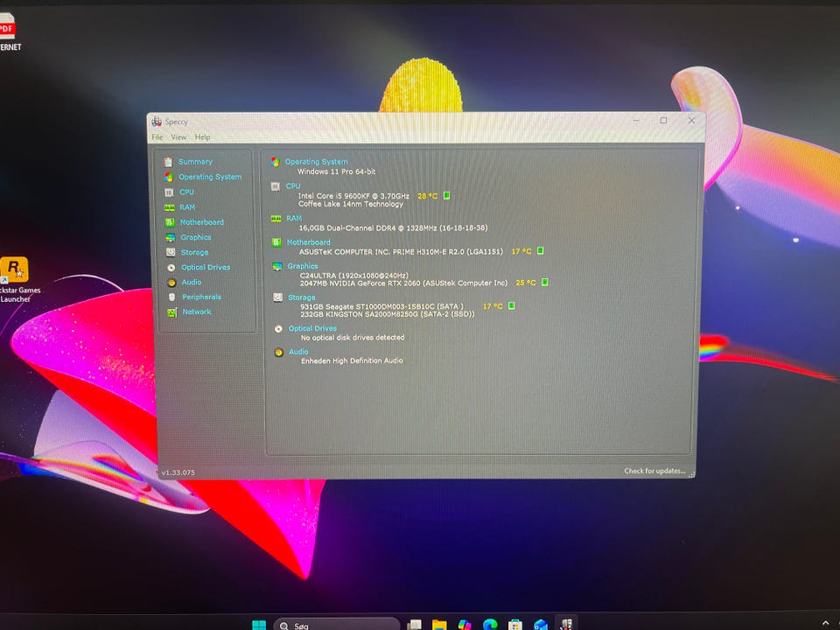This screenshot has height=630, width=840.
Task: Click the 931GB Seagate drive line
Action: pos(382,306)
